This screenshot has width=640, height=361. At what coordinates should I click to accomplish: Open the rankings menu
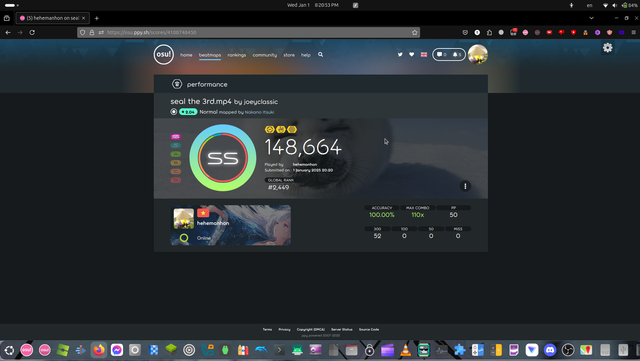point(237,55)
